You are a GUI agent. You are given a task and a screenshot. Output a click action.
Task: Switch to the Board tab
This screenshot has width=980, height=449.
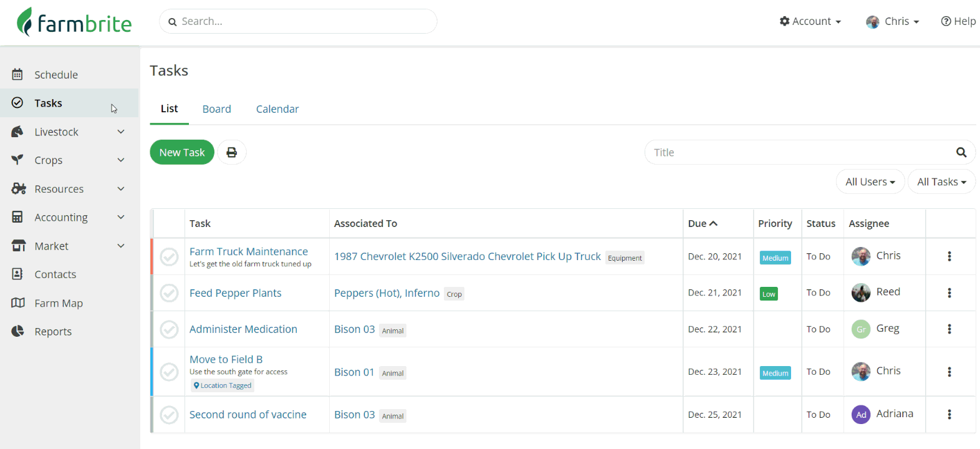point(216,109)
